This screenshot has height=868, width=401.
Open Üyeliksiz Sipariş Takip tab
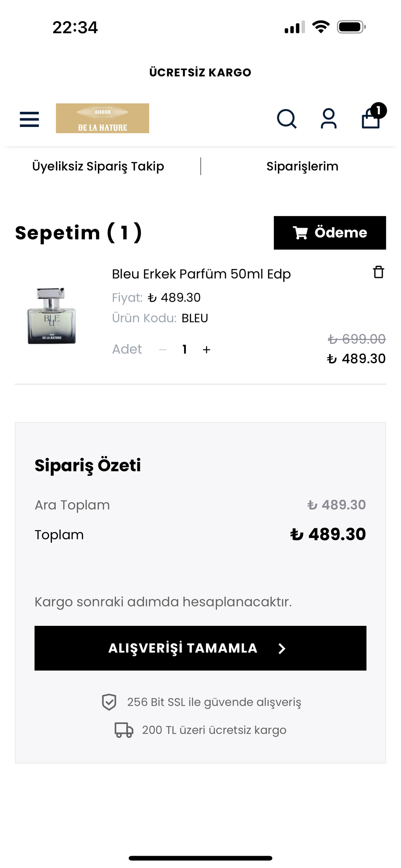click(98, 166)
